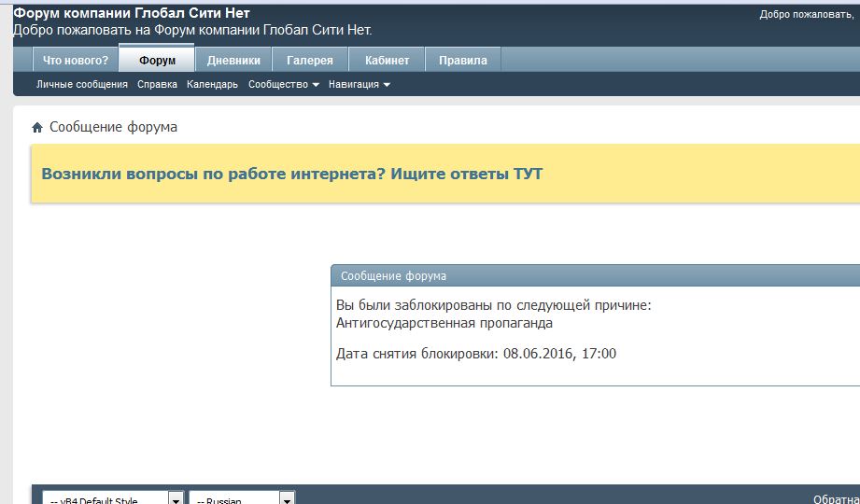Viewport: 860px width, 504px height.
Task: Open the Что нового? tab
Action: [76, 61]
